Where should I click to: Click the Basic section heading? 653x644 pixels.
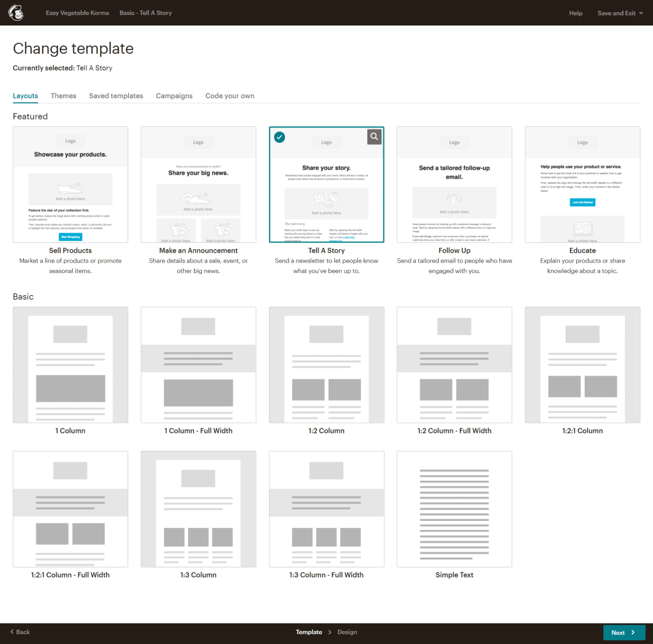tap(24, 297)
